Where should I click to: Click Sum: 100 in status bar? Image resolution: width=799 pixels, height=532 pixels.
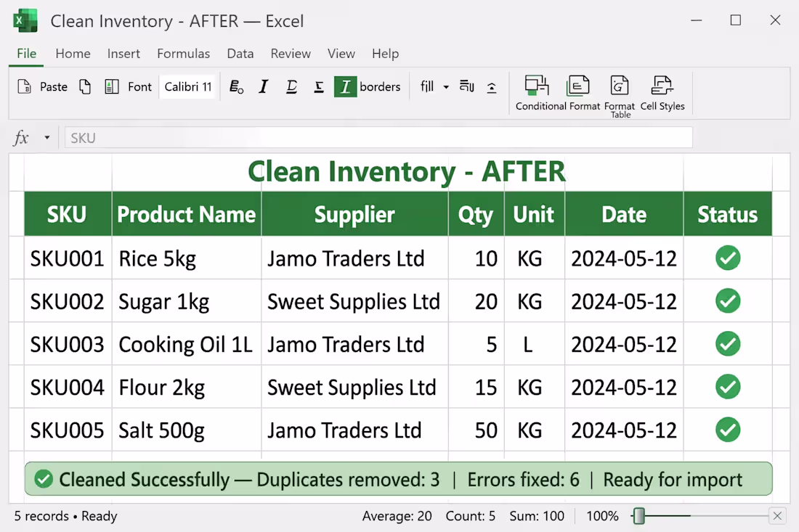537,516
